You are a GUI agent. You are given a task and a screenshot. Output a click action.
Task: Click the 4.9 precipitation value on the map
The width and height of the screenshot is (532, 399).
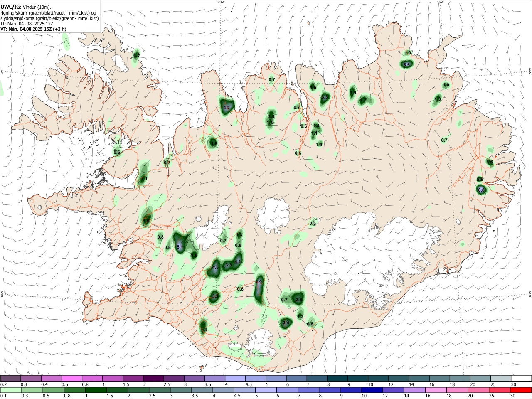point(259,282)
